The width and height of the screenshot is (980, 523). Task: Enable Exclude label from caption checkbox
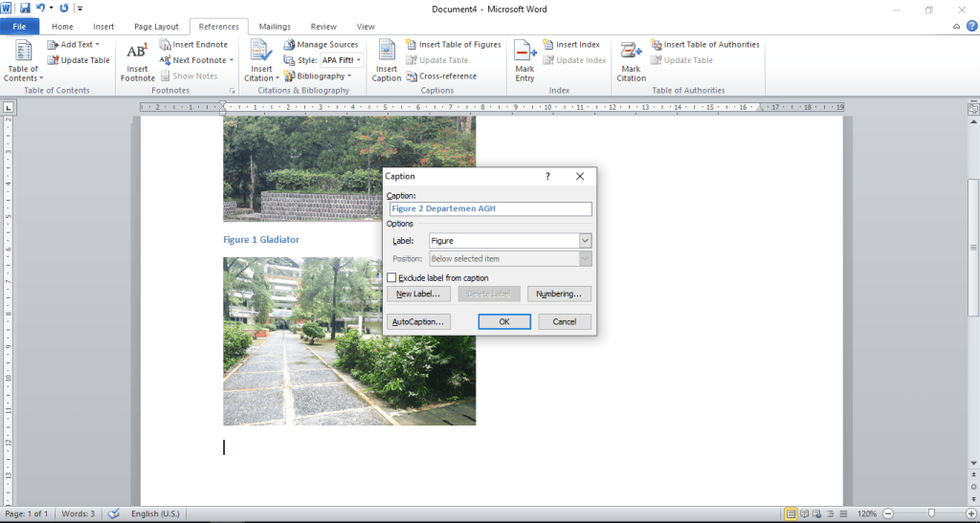point(391,278)
